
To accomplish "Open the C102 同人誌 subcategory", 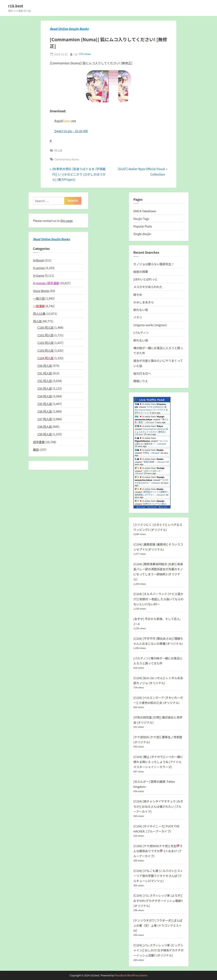I will point(45,343).
